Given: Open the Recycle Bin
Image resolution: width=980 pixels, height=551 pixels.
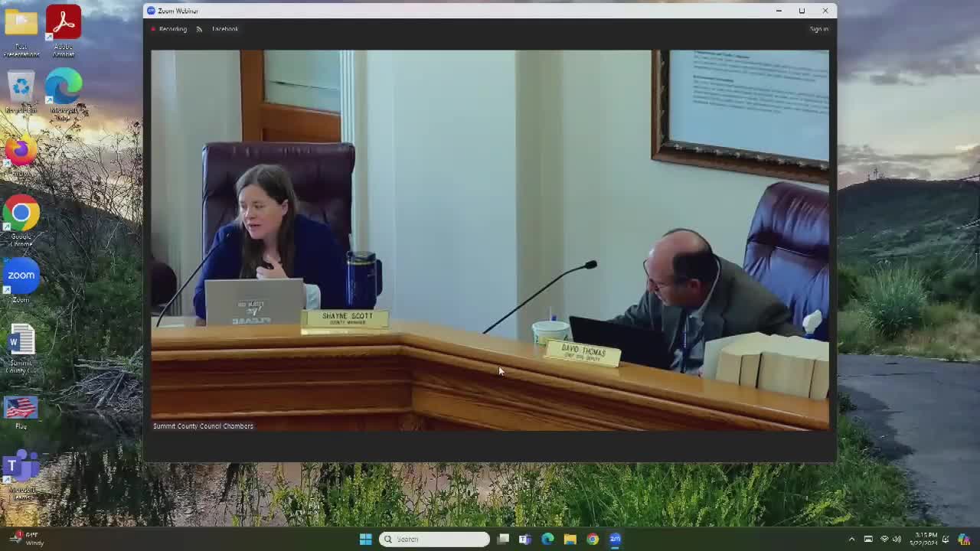Looking at the screenshot, I should pyautogui.click(x=21, y=86).
